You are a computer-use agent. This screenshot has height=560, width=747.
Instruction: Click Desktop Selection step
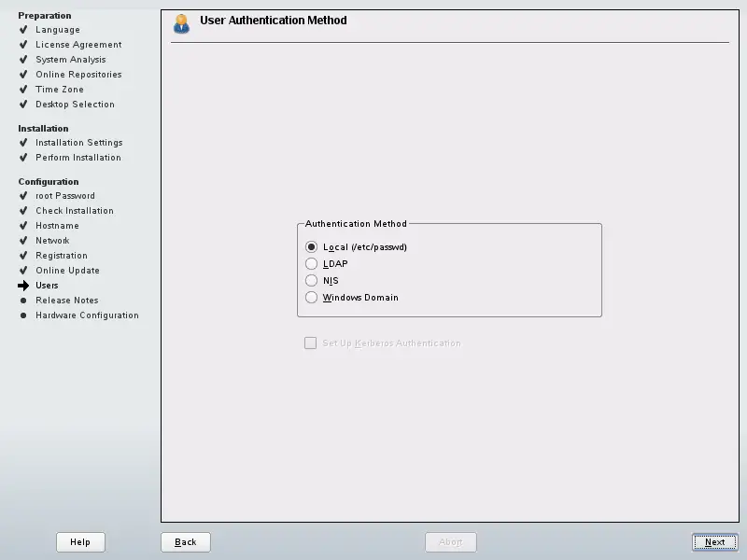(x=75, y=105)
